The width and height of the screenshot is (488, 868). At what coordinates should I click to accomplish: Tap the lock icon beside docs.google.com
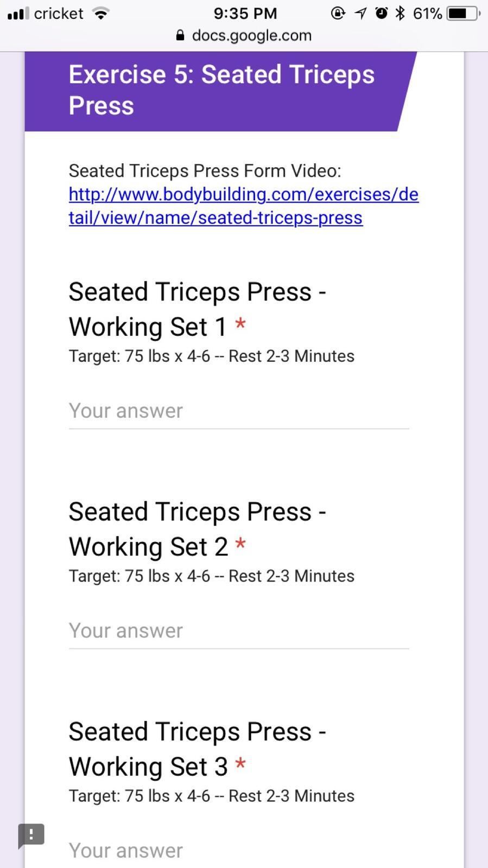(181, 36)
